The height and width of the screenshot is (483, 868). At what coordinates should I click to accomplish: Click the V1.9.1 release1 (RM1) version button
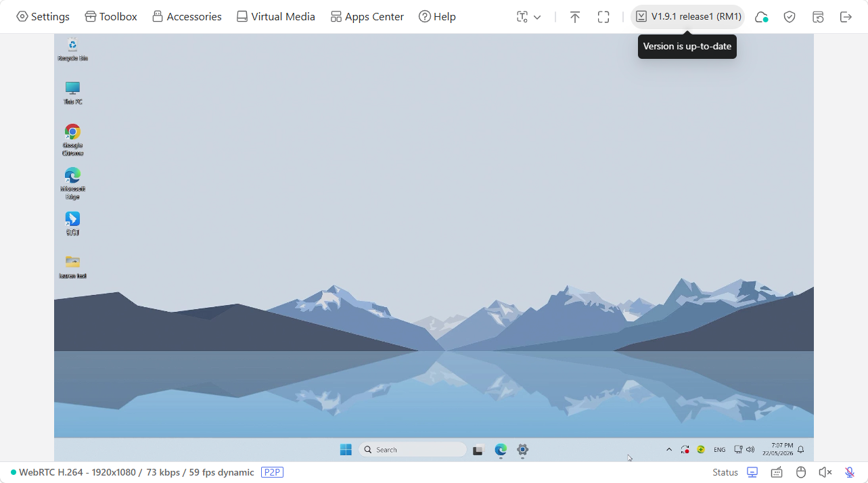(x=687, y=16)
